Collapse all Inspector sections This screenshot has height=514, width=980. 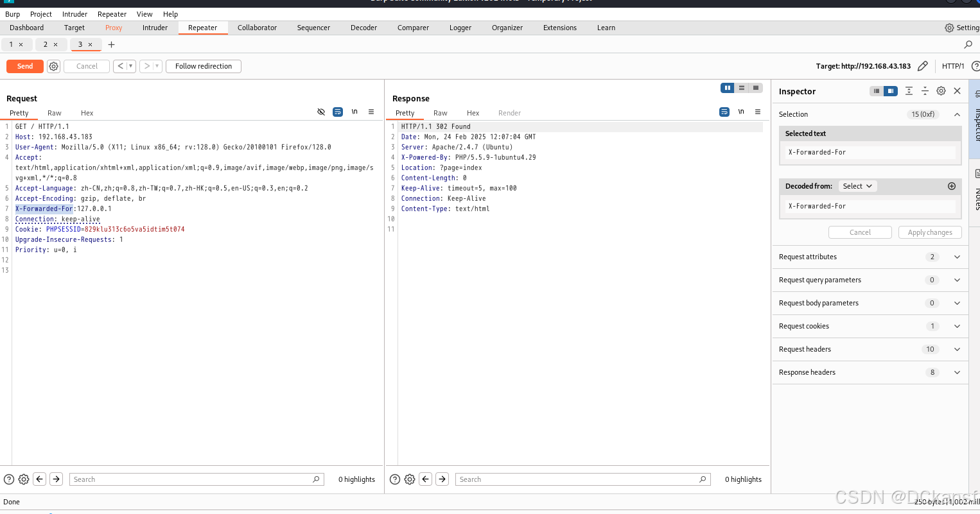(x=925, y=91)
